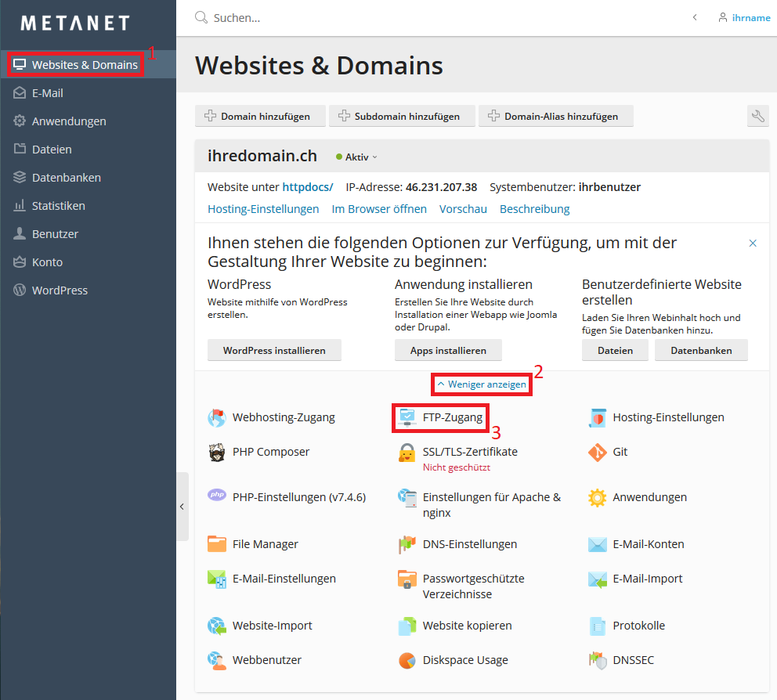Click the DNSSEC icon

point(598,660)
